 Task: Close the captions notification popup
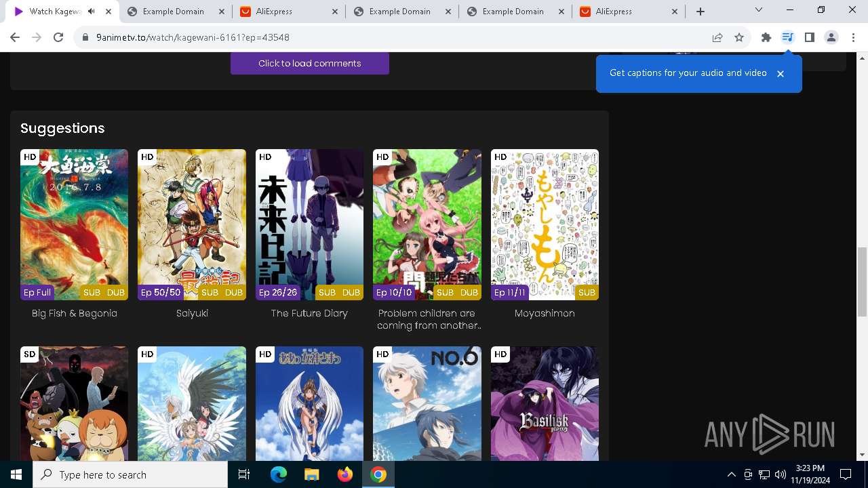click(781, 73)
